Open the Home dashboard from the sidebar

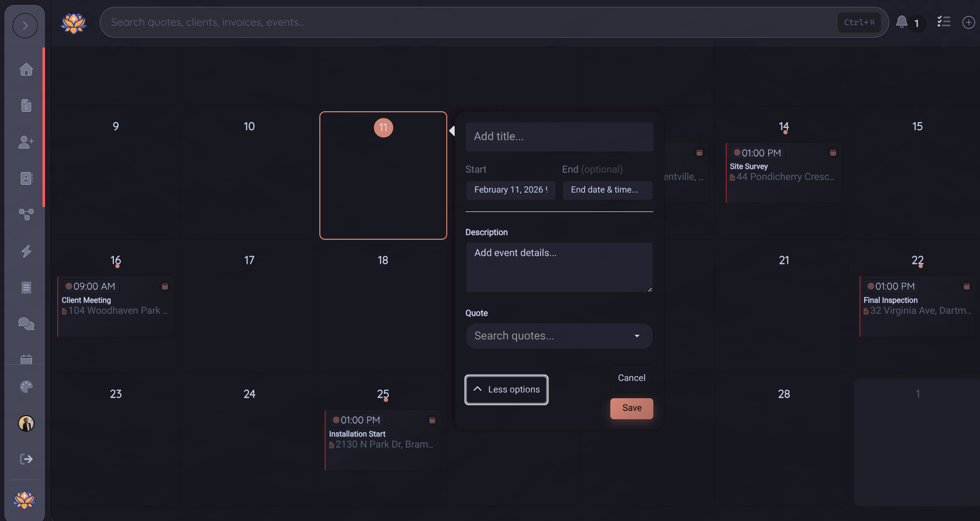(26, 69)
